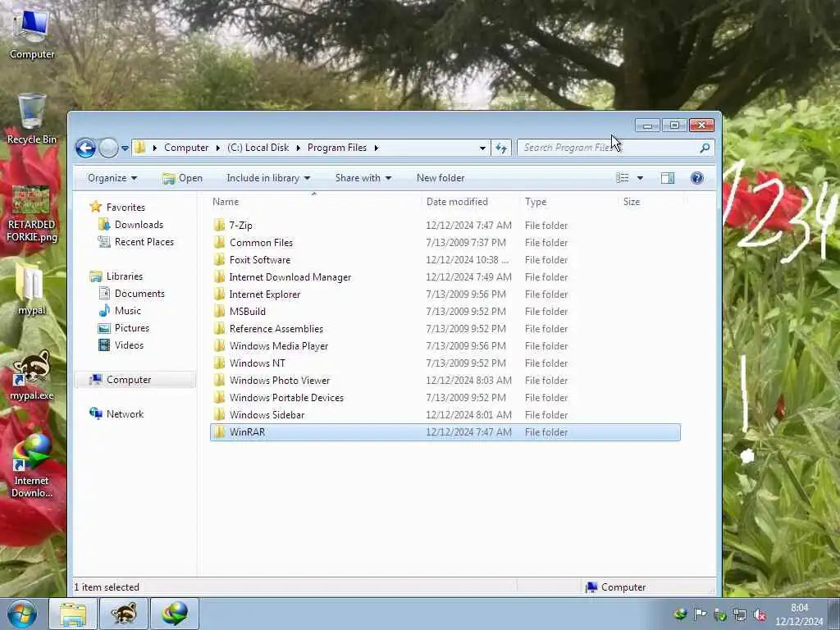This screenshot has width=840, height=630.
Task: Expand arrow after Program Files breadcrumb
Action: (x=376, y=148)
